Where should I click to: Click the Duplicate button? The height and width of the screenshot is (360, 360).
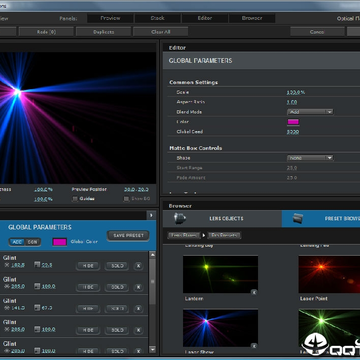(x=103, y=32)
